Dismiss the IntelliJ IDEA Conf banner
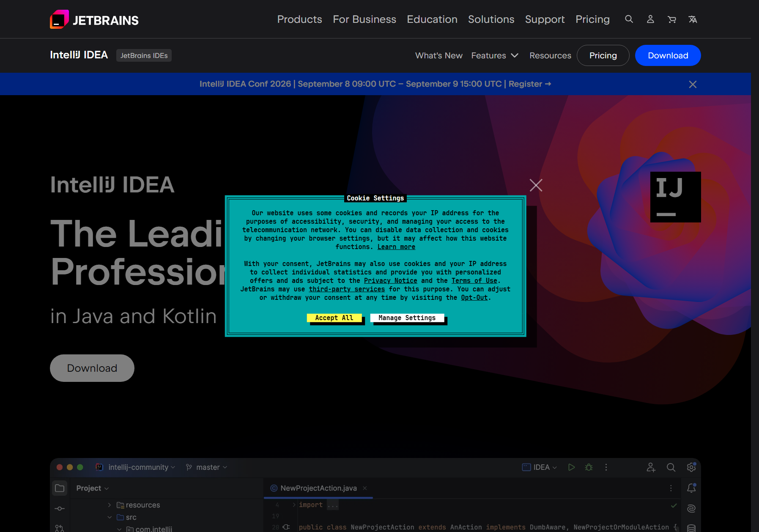759x532 pixels. point(693,84)
